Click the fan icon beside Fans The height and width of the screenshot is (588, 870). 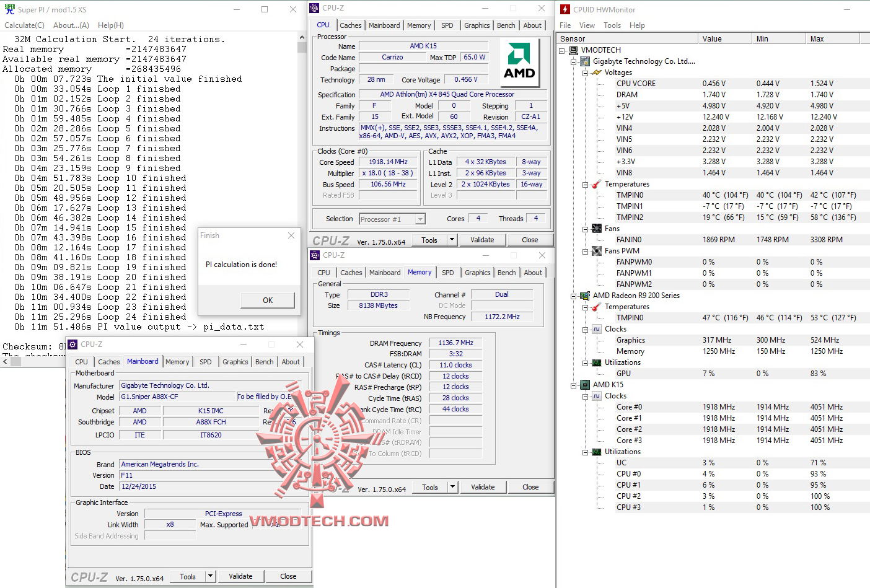pos(597,229)
